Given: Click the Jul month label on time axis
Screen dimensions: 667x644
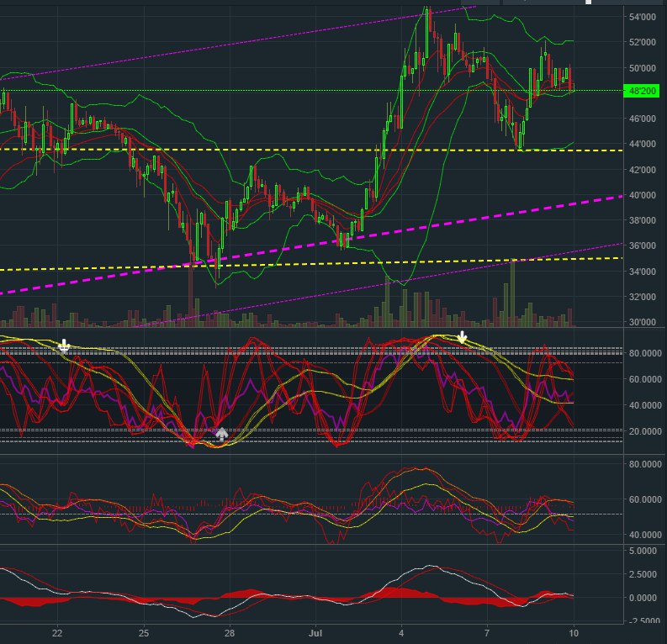Looking at the screenshot, I should coord(315,633).
